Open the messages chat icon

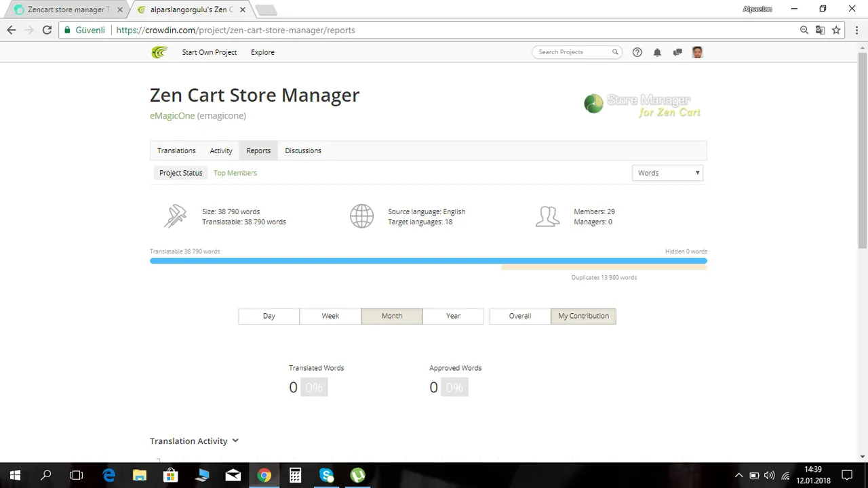(677, 52)
